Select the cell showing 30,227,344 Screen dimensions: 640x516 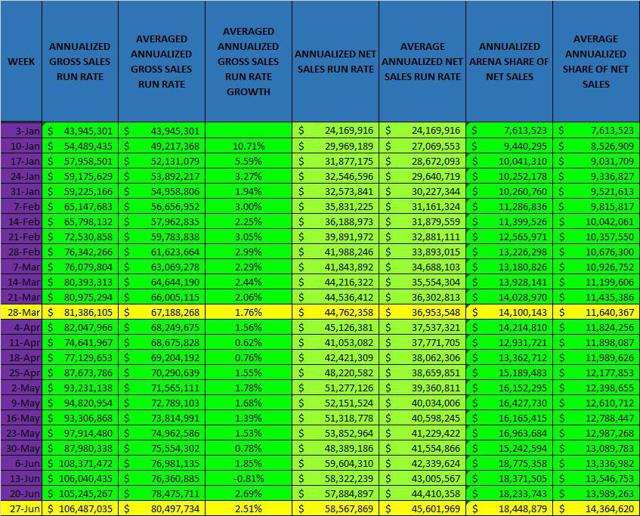point(422,191)
